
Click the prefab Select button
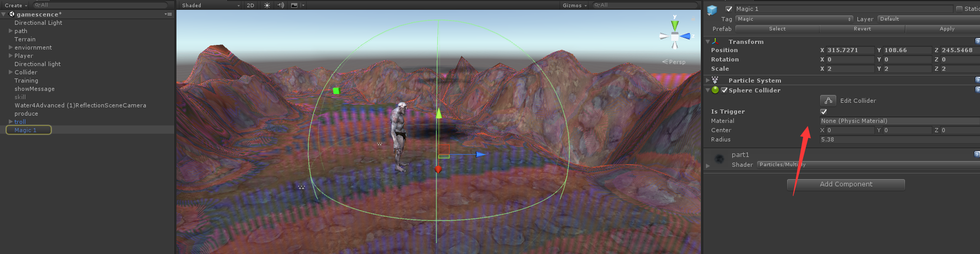[x=777, y=29]
